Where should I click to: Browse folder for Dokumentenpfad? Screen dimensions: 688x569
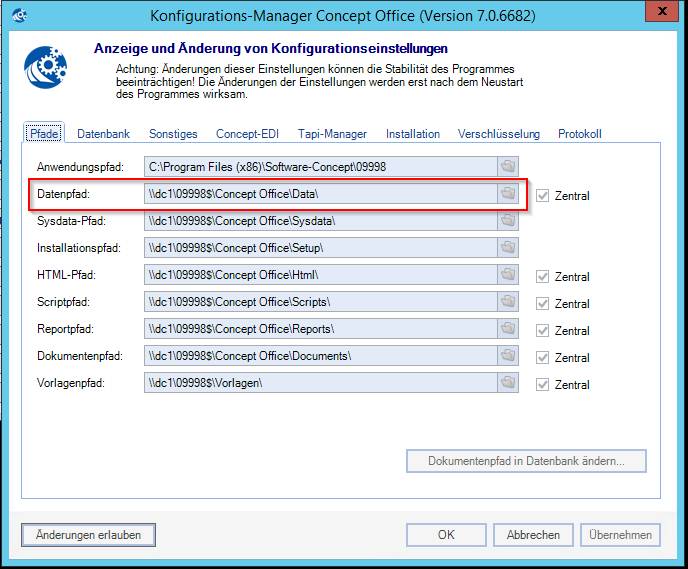[x=508, y=355]
